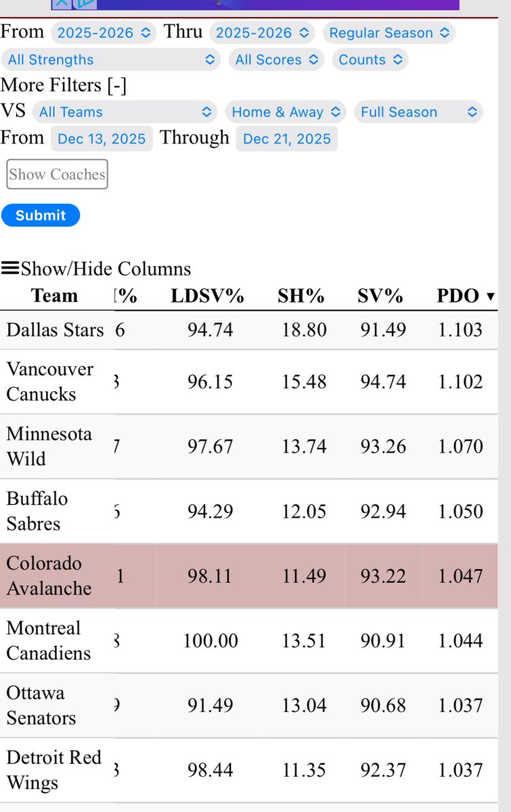Select the highlighted Colorado Avalanche row
Viewport: 511px width, 812px height.
[249, 576]
